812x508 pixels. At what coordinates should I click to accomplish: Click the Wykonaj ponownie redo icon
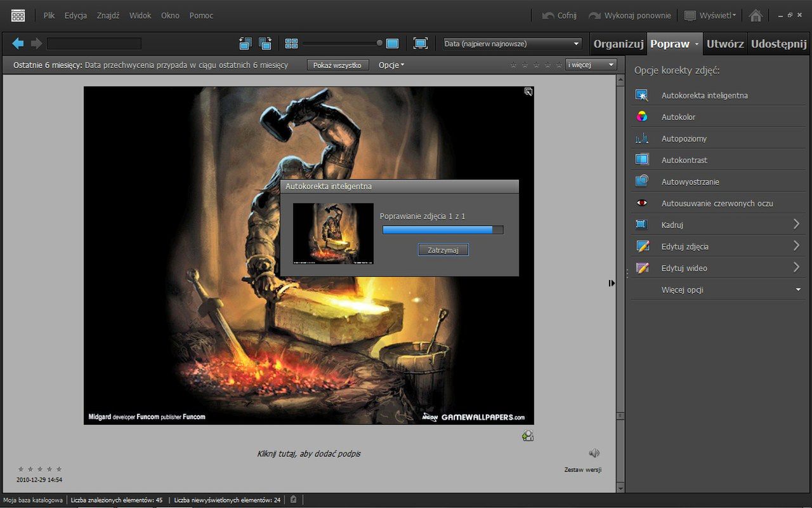pyautogui.click(x=594, y=15)
